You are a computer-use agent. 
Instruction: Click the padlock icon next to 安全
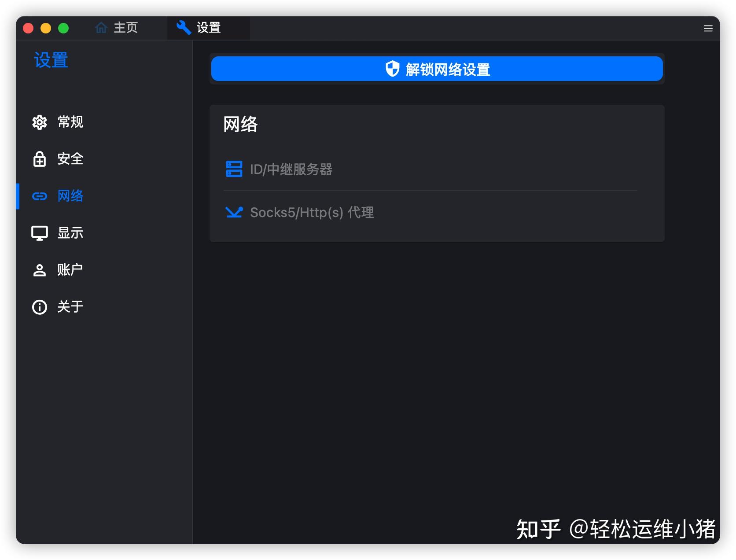[x=40, y=159]
